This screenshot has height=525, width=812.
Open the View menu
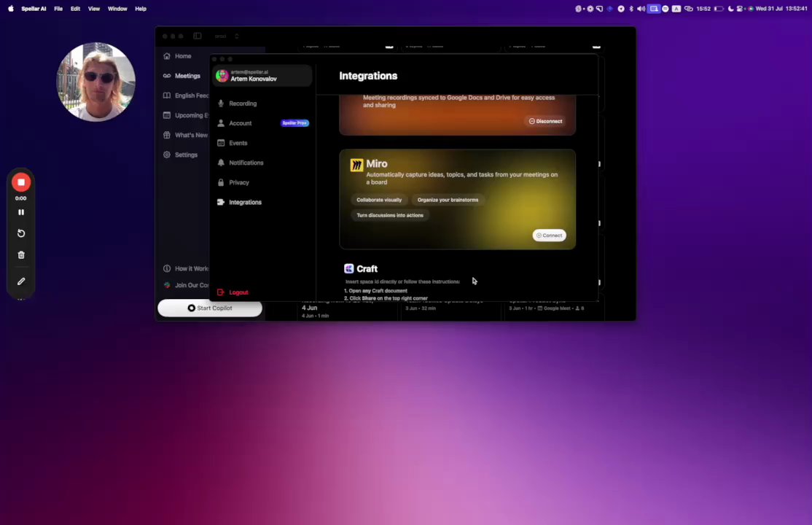point(94,9)
